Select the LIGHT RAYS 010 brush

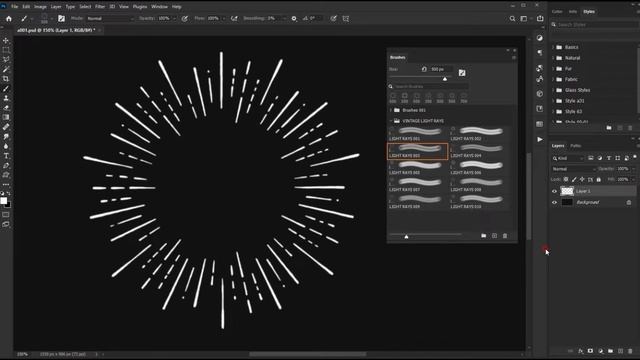pyautogui.click(x=479, y=202)
